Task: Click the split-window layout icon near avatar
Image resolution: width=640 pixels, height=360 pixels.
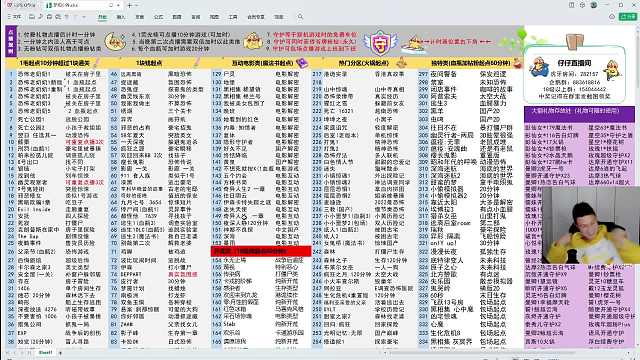Action: (x=571, y=5)
